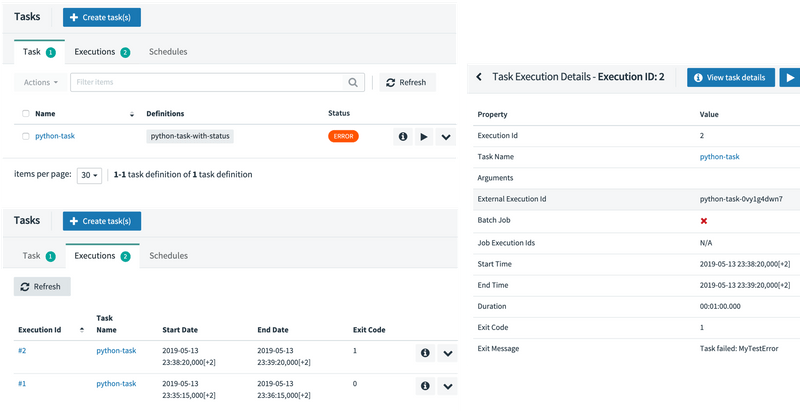Click the Filter items search field
The height and width of the screenshot is (411, 800).
click(x=210, y=83)
